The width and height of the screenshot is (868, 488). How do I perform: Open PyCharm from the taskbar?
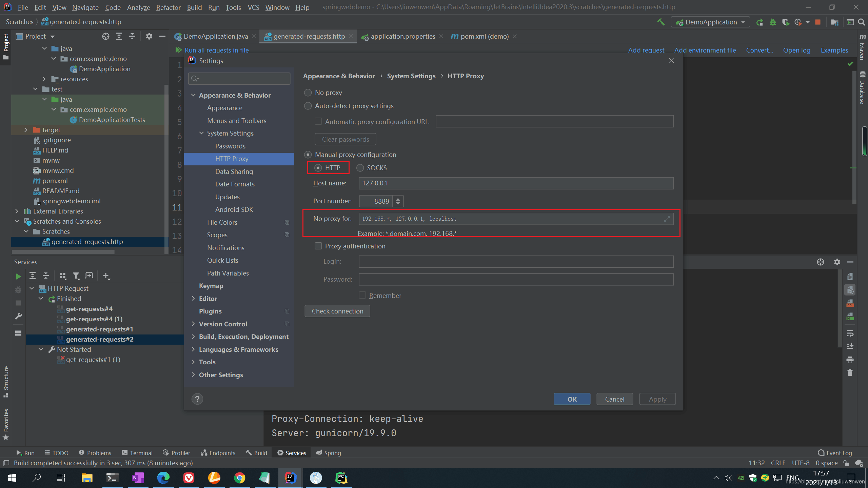pyautogui.click(x=341, y=478)
